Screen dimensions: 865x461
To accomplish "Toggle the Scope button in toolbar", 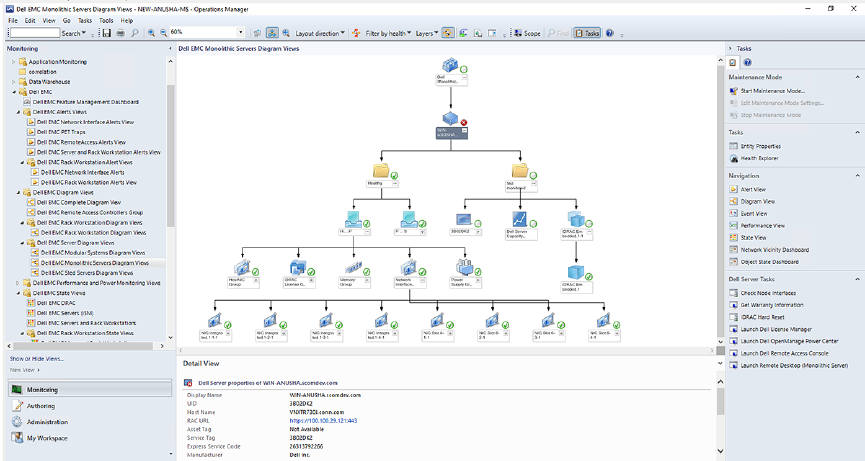I will [526, 33].
